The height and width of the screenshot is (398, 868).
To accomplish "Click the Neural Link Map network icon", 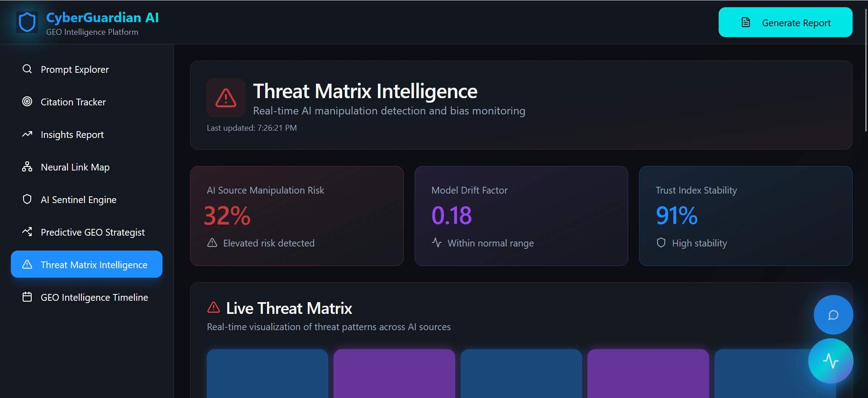I will [27, 166].
